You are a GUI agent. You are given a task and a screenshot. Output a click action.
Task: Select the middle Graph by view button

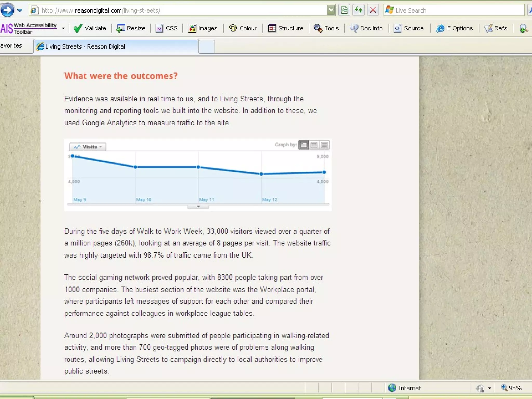pos(314,145)
